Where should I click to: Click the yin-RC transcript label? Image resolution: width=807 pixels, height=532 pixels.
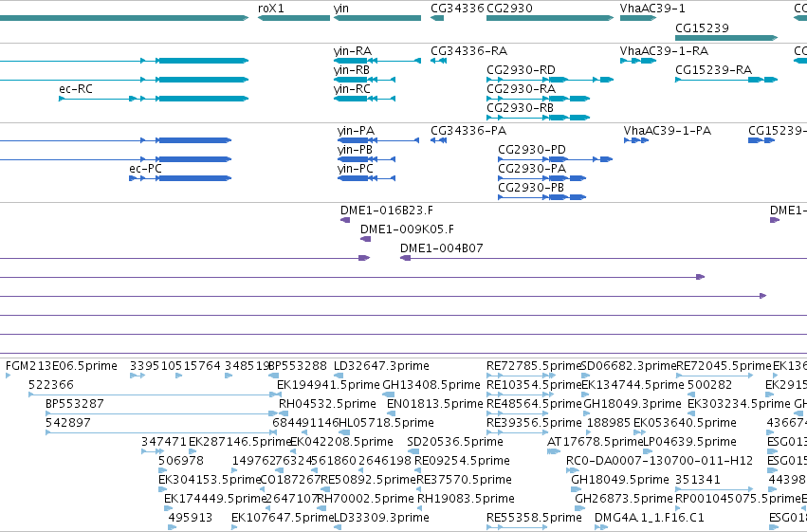click(x=352, y=89)
